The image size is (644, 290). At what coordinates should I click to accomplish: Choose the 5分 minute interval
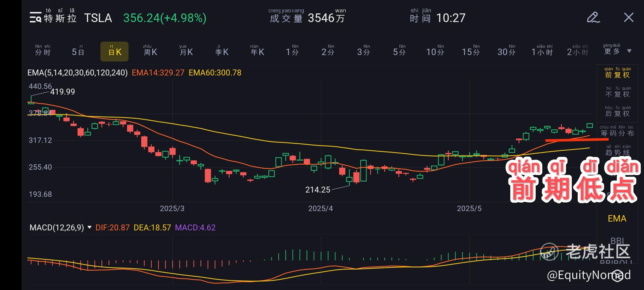point(400,50)
